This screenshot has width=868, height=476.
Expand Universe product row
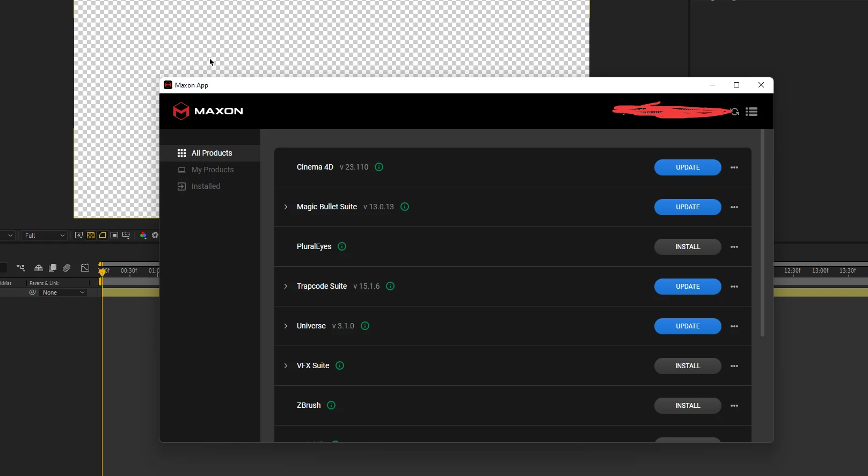(286, 326)
